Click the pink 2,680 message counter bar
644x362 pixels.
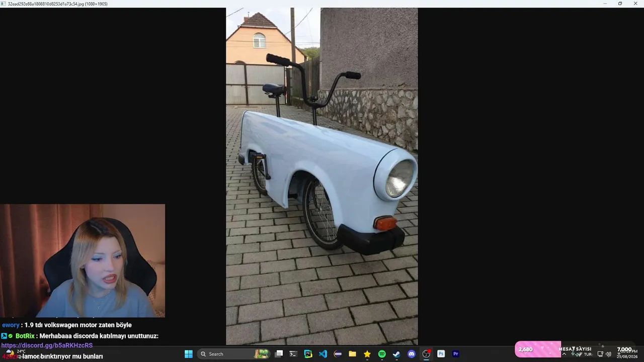point(538,349)
